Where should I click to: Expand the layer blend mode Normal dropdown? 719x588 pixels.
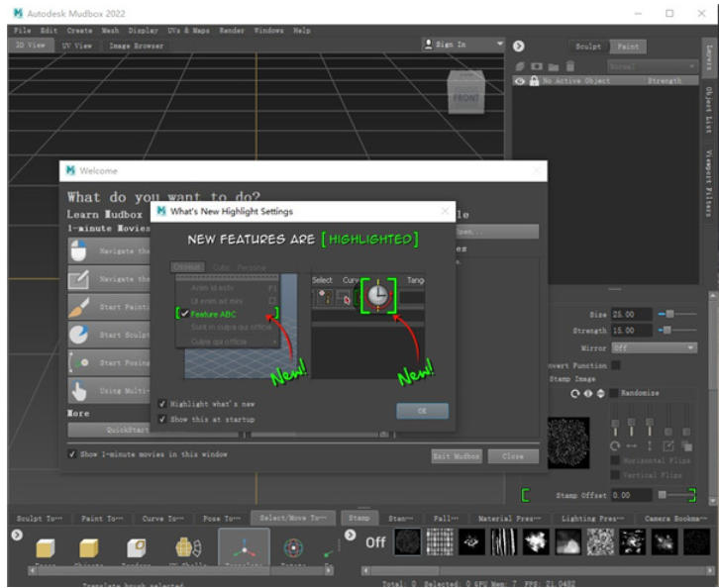[x=653, y=66]
